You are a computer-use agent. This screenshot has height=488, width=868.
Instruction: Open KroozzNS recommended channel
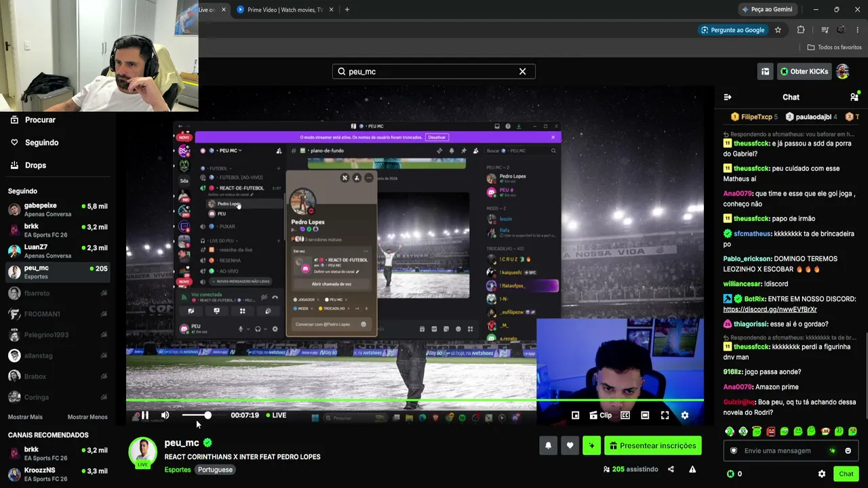[x=58, y=474]
